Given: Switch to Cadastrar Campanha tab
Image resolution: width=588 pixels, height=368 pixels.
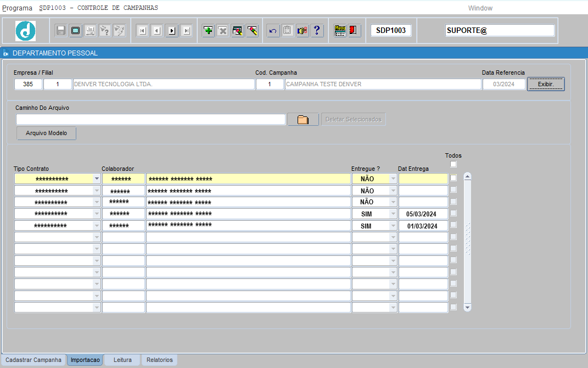Looking at the screenshot, I should pos(33,360).
